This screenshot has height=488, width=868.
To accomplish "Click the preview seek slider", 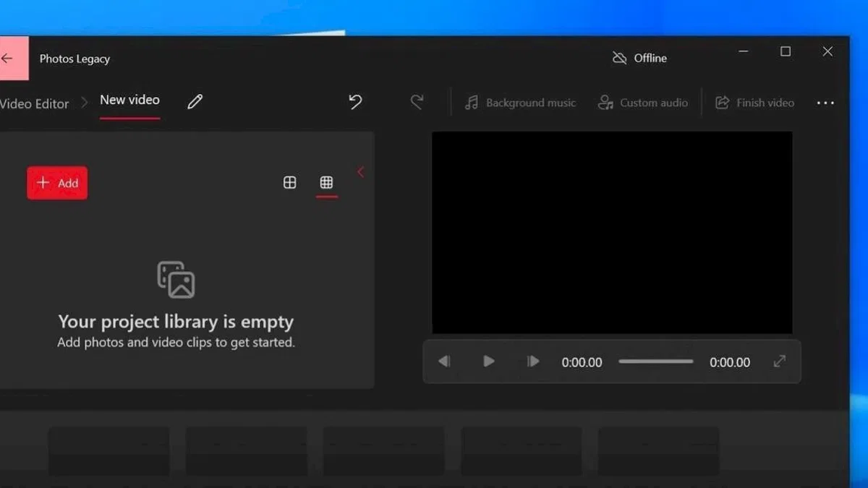I will point(656,361).
